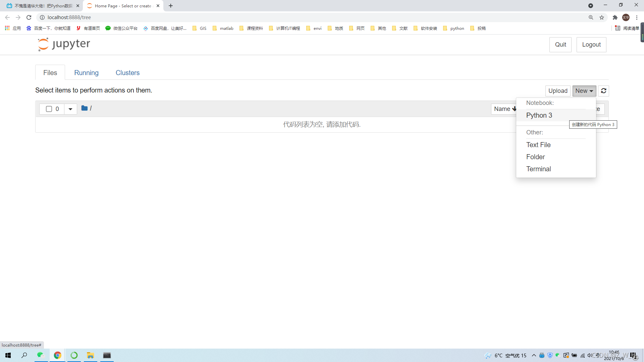The image size is (644, 362).
Task: Open the root folder icon
Action: (84, 108)
